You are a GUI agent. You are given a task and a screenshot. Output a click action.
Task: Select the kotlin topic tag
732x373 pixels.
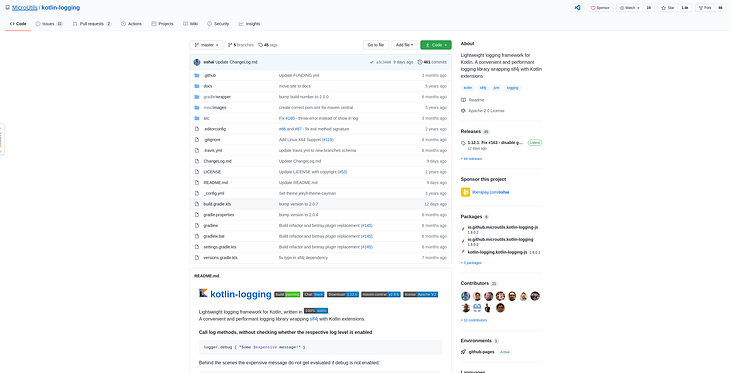(468, 88)
